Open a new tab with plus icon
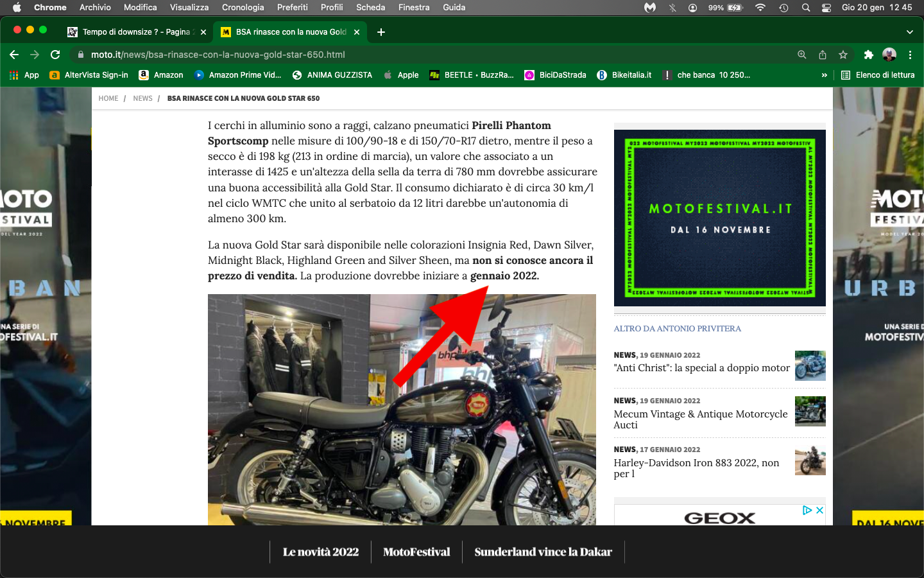Image resolution: width=924 pixels, height=578 pixels. [381, 32]
